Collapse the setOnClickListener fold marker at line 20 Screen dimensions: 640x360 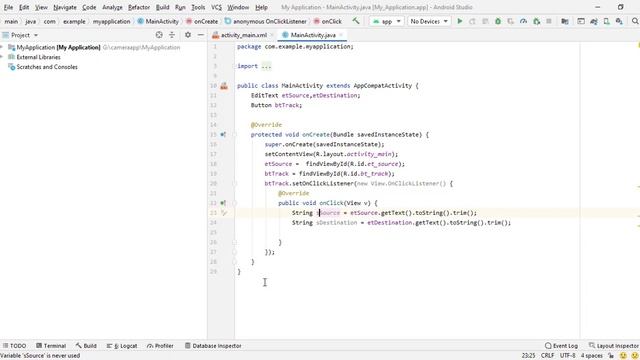[x=235, y=183]
